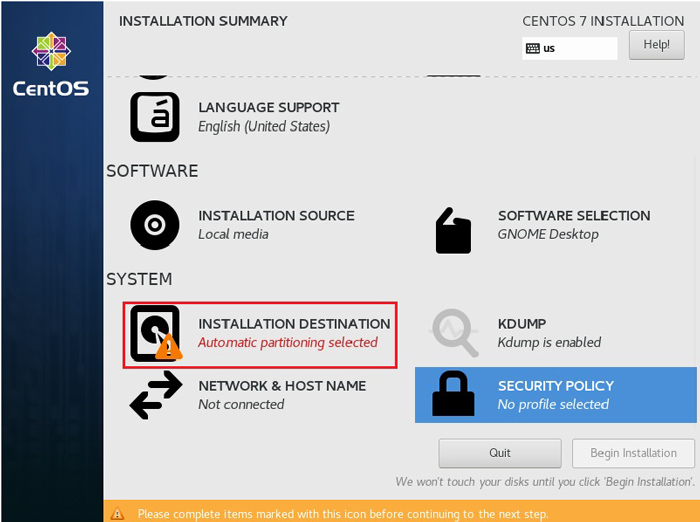Open INSTALLATION SOURCE label

point(276,216)
